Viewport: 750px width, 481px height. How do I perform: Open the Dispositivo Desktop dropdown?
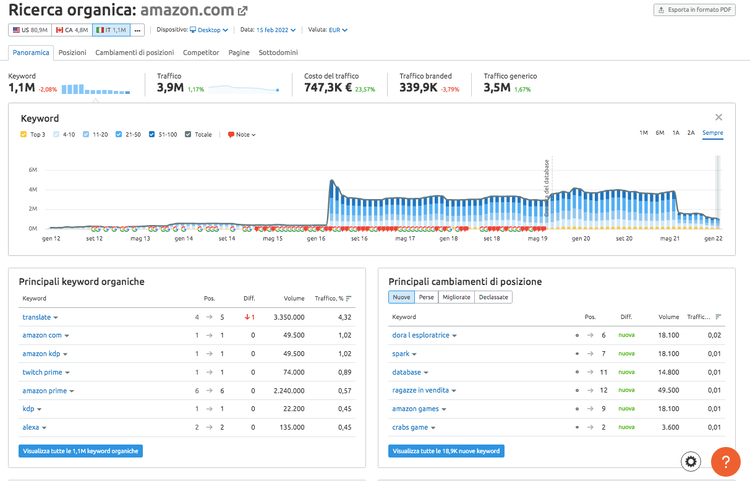(209, 30)
